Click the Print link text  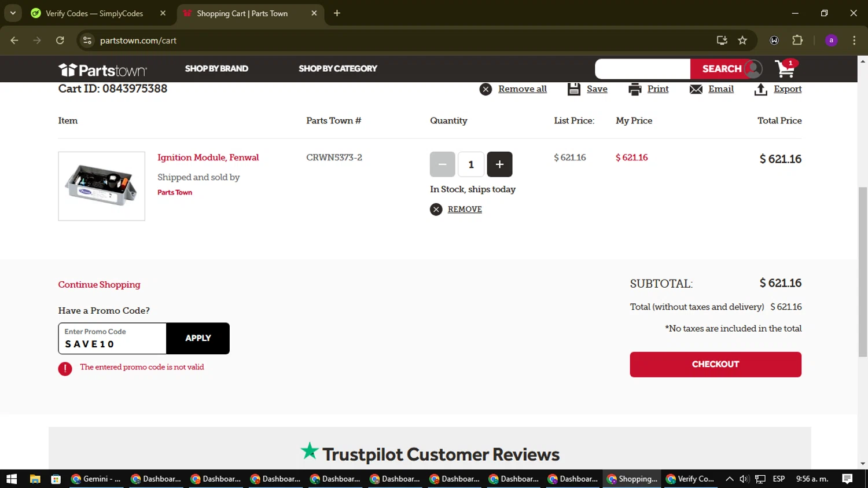(658, 89)
